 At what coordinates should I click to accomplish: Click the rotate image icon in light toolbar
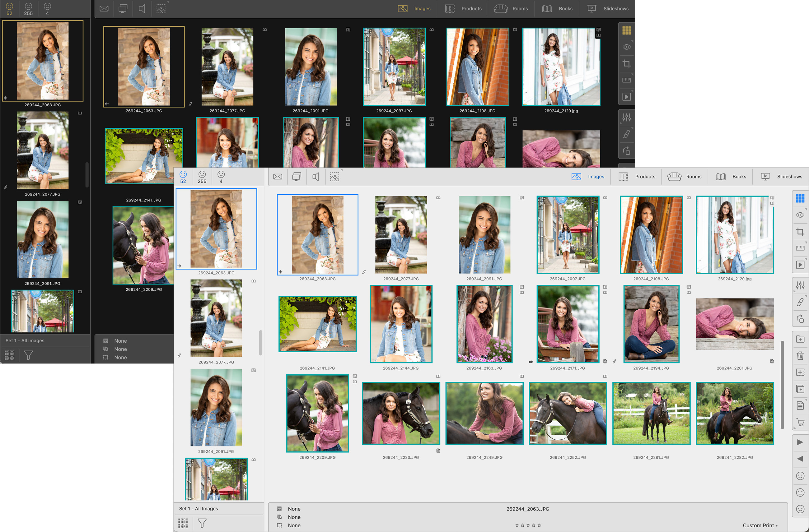[x=800, y=319]
